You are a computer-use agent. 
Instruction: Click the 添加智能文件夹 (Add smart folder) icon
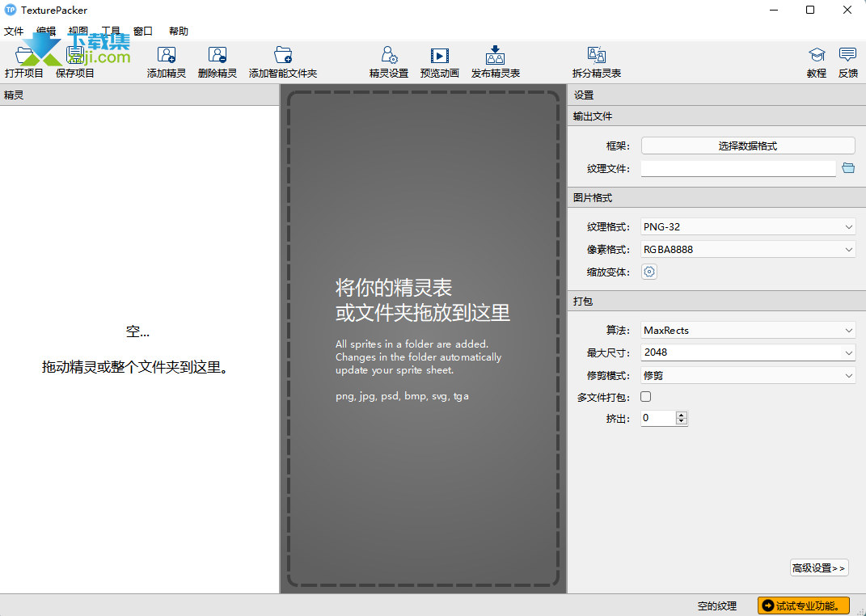tap(283, 55)
